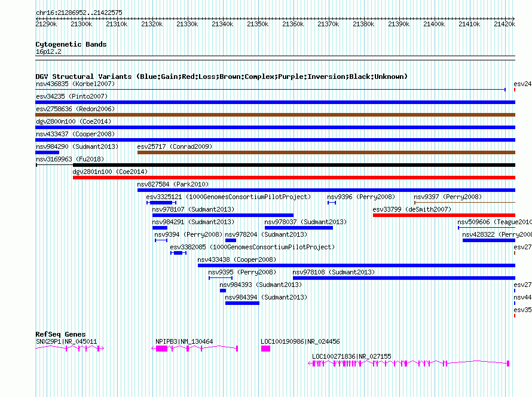Open the esv25717 (Conrad2009) label

pyautogui.click(x=175, y=146)
